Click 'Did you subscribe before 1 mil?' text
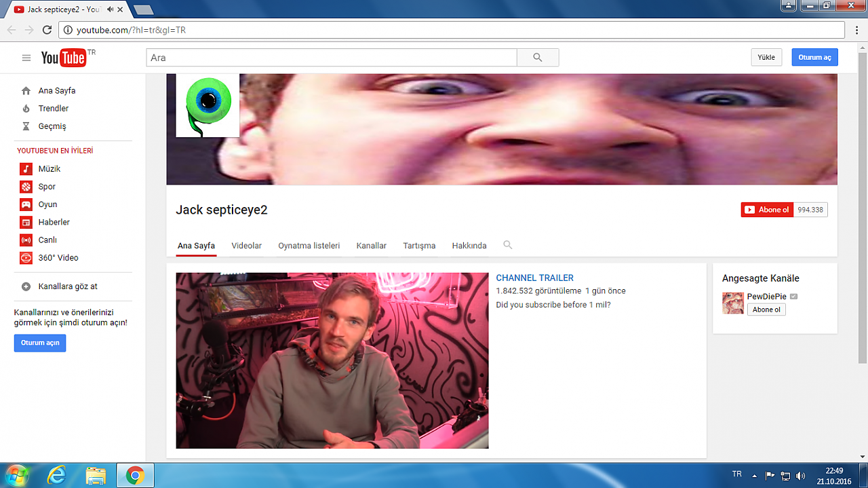The image size is (868, 488). [x=553, y=305]
